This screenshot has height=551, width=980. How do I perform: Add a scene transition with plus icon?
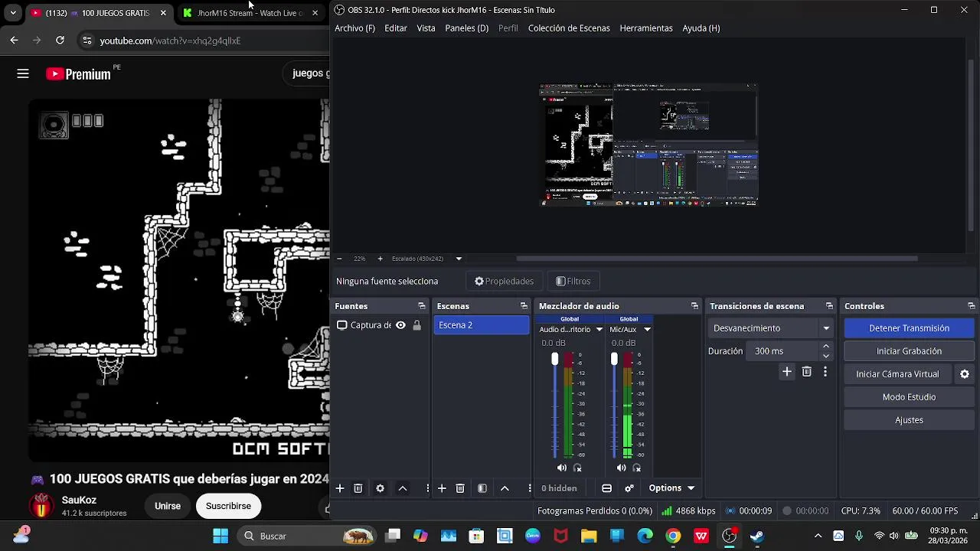(x=786, y=371)
